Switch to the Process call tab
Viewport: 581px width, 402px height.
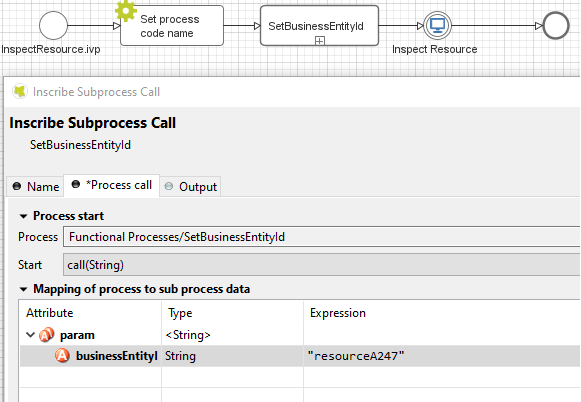coord(112,185)
